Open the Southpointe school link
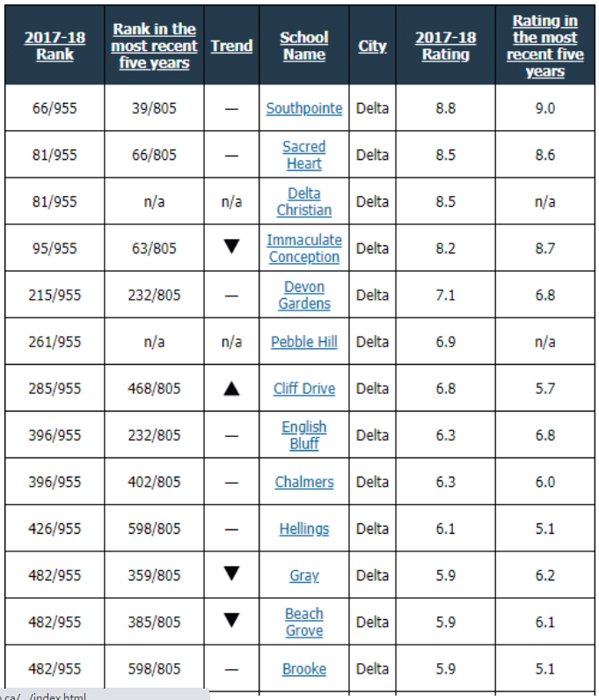The height and width of the screenshot is (700, 599). pyautogui.click(x=304, y=109)
